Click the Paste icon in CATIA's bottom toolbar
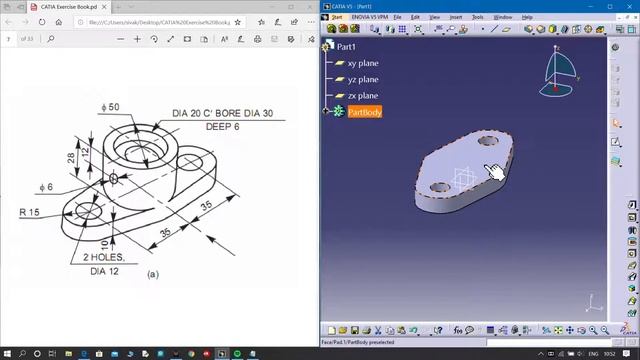Screen dimensions: 640x360 tap(402, 330)
